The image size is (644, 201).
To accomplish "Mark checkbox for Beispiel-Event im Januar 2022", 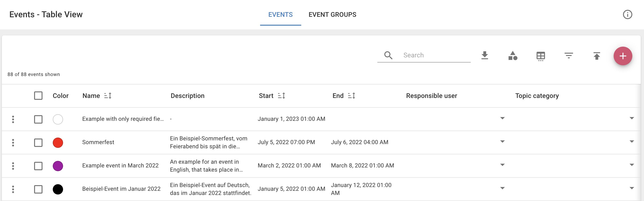I will pos(38,189).
